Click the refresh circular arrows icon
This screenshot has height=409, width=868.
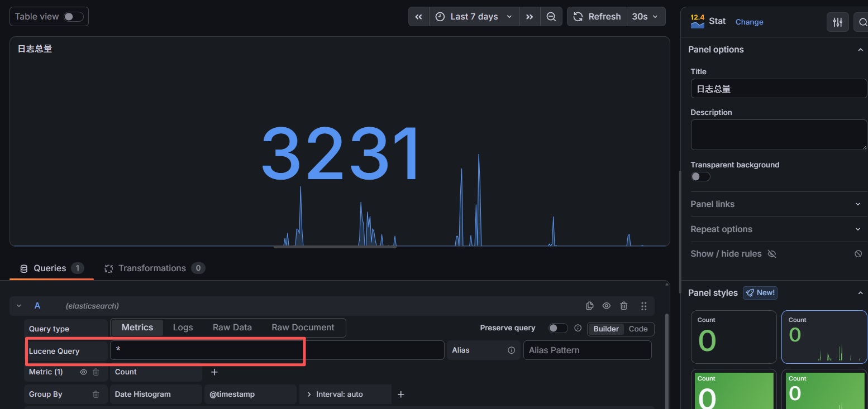[578, 17]
